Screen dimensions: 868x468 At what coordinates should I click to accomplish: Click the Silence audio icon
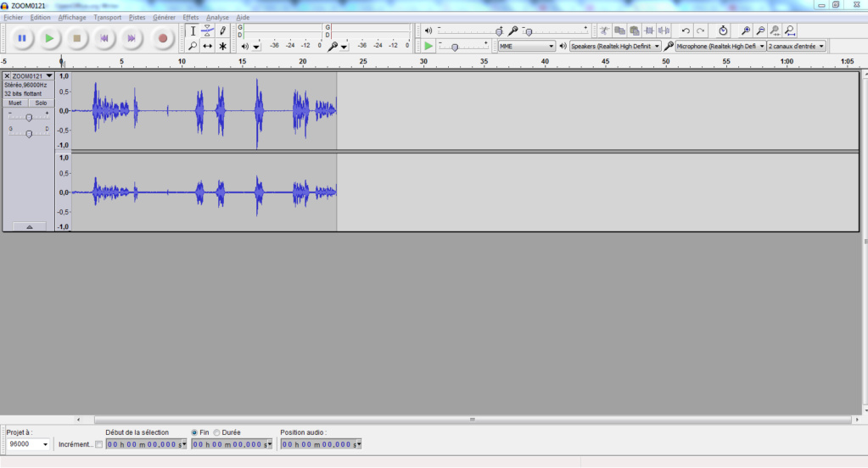tap(664, 31)
